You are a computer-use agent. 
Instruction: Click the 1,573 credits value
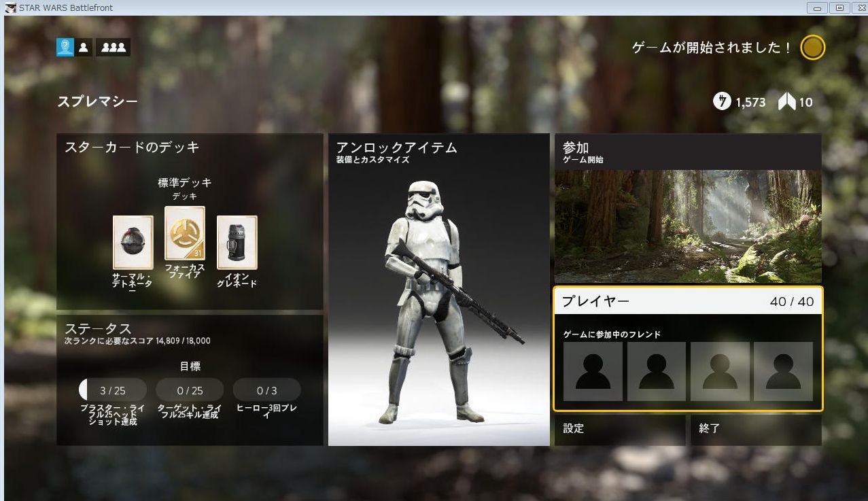(750, 103)
